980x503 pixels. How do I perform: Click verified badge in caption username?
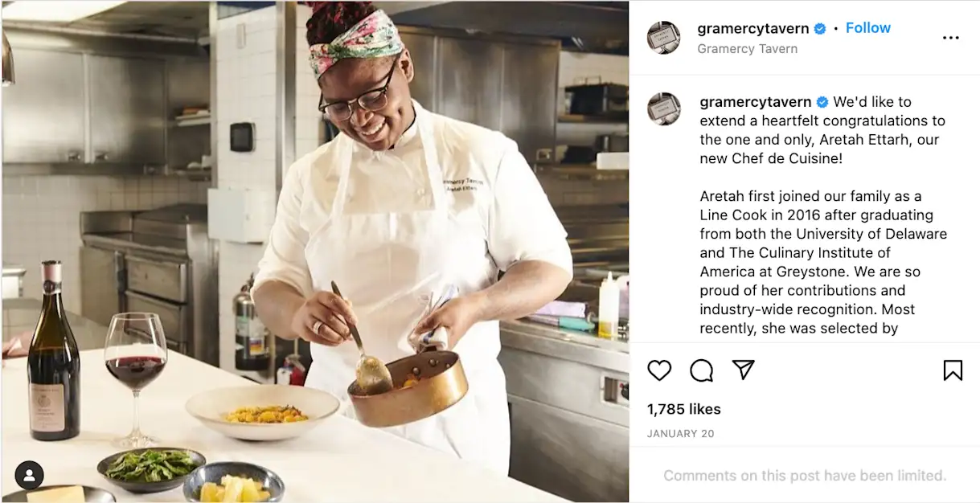(822, 102)
